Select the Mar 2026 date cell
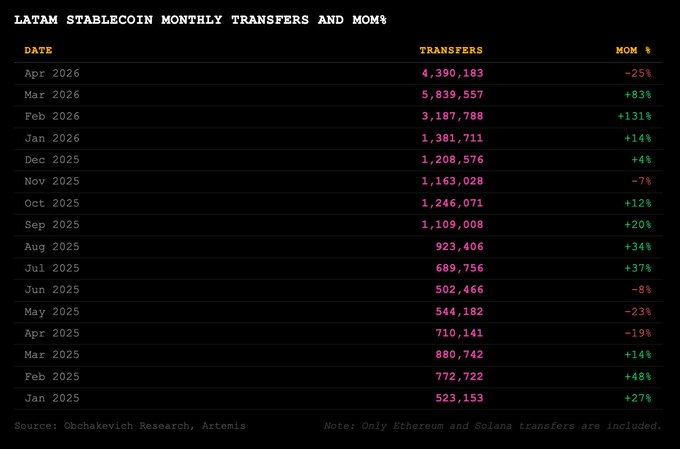Screen dimensions: 680x449 coord(52,95)
